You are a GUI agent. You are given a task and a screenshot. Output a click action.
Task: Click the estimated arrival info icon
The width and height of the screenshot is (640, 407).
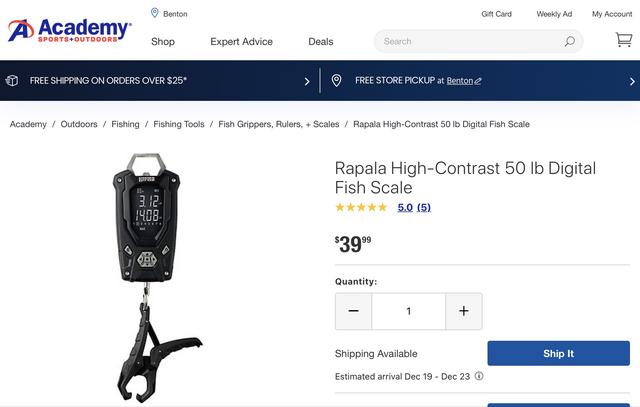tap(479, 376)
